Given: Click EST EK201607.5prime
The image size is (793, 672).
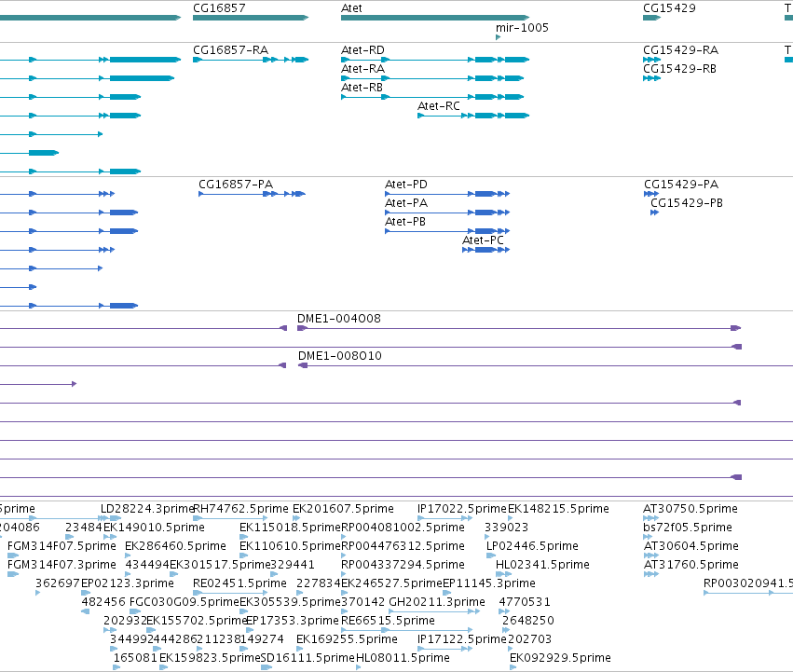Looking at the screenshot, I should click(x=344, y=509).
